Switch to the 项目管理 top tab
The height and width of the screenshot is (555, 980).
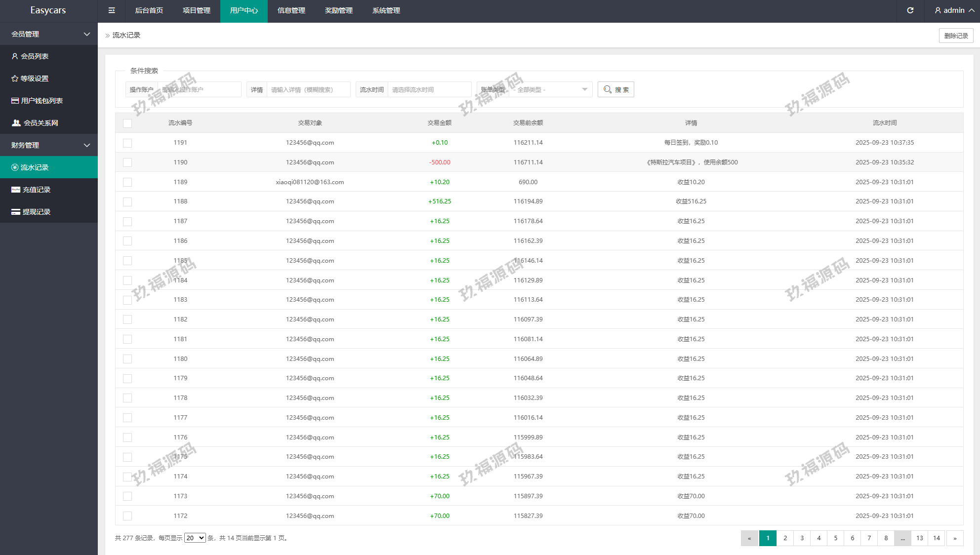196,10
